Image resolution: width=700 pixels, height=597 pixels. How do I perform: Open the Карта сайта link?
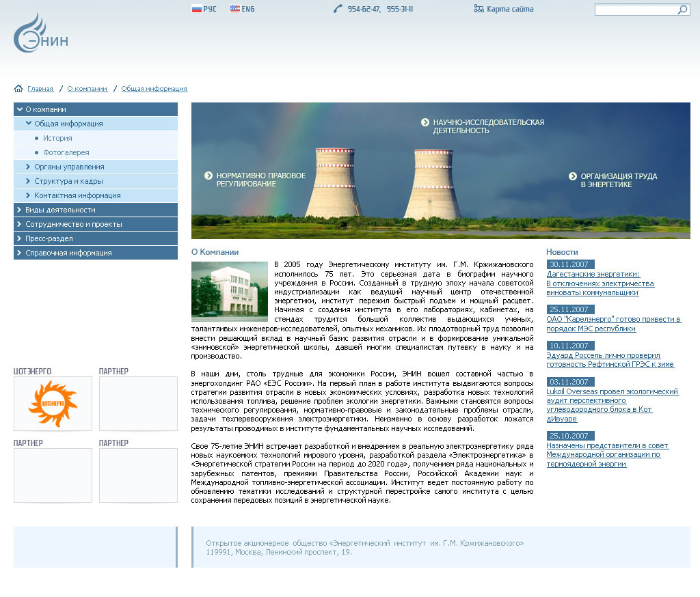pos(510,9)
